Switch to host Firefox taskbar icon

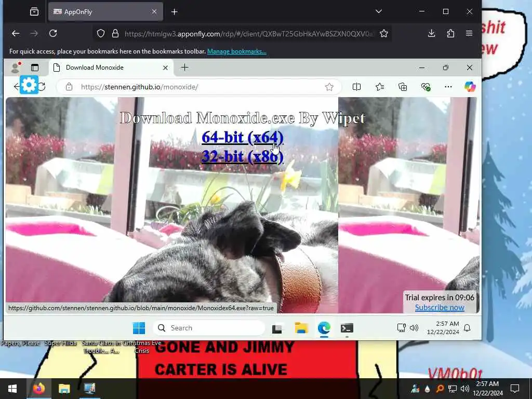(x=38, y=389)
